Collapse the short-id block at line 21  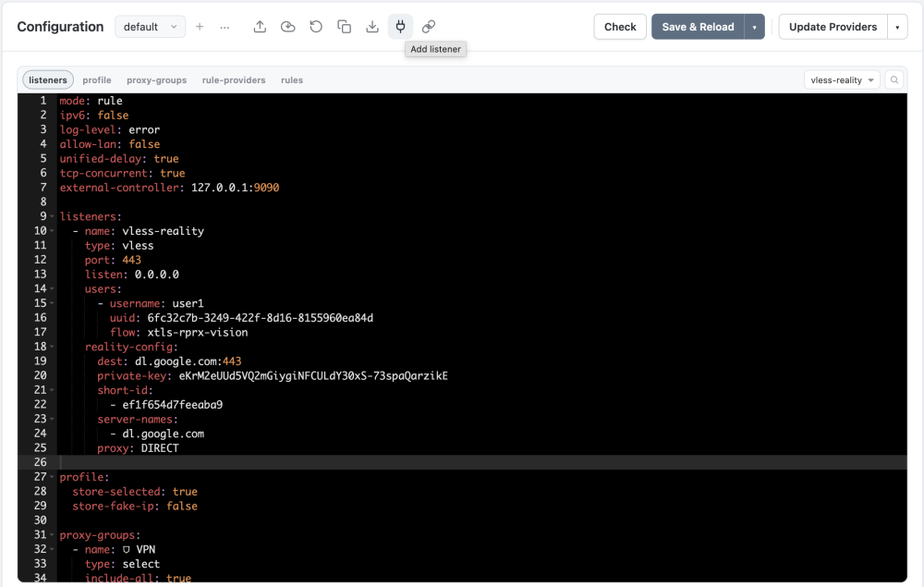click(x=52, y=390)
